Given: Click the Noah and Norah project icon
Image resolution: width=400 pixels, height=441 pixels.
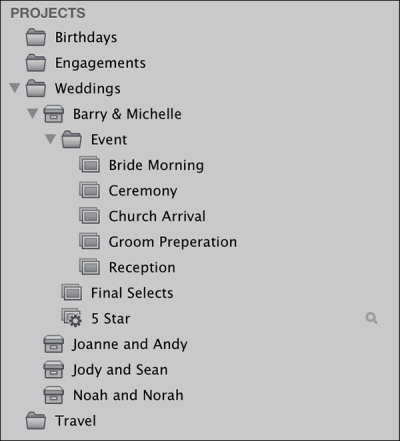Looking at the screenshot, I should coord(54,395).
